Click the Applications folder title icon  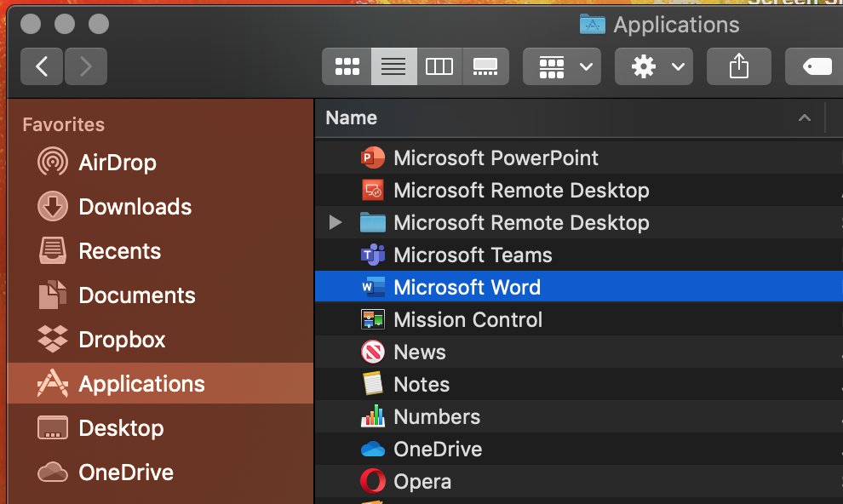pyautogui.click(x=593, y=24)
